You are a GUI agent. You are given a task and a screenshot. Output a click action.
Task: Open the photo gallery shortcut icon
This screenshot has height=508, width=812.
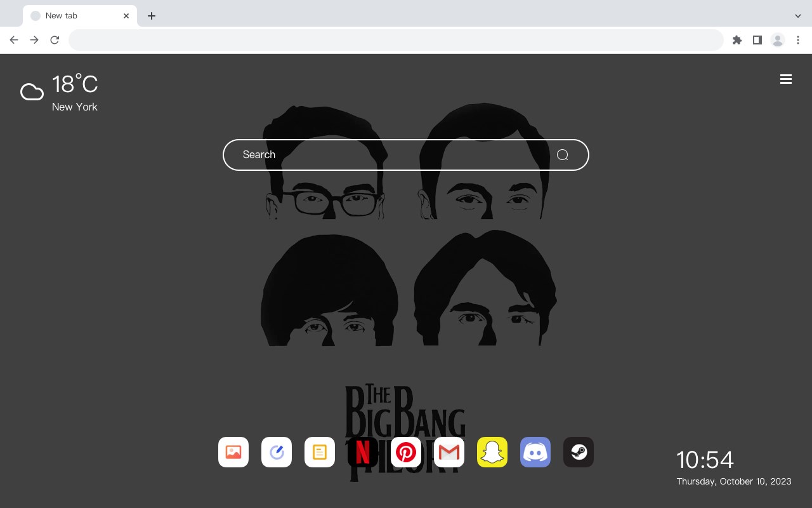(x=233, y=452)
